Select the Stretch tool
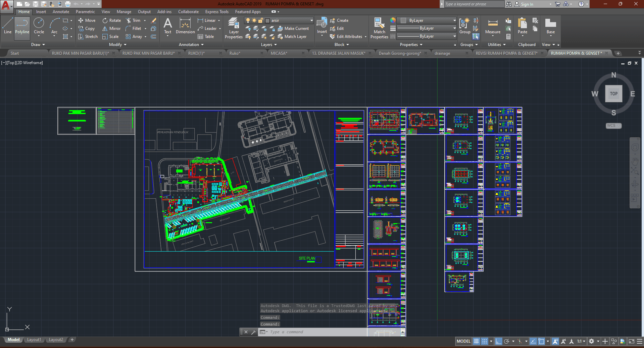This screenshot has width=644, height=348. [x=88, y=37]
